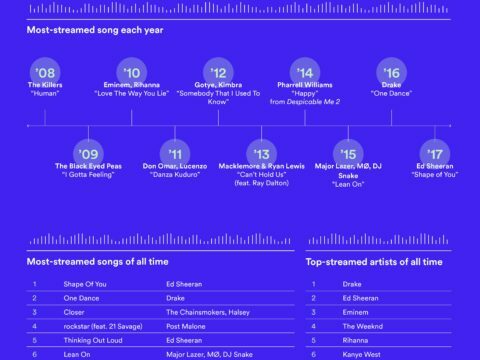480x360 pixels.
Task: Click "Ed Sheeran" in songs row 5
Action: click(184, 340)
